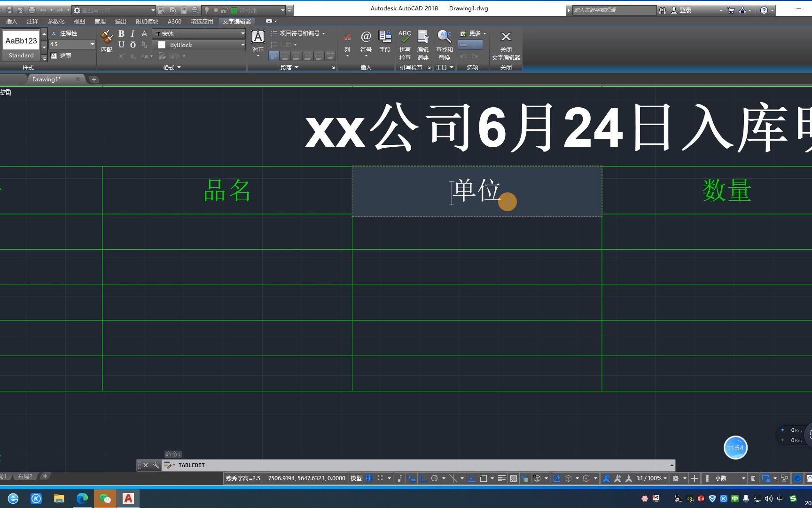The width and height of the screenshot is (812, 508).
Task: Toggle strikethrough formatting
Action: pos(144,34)
